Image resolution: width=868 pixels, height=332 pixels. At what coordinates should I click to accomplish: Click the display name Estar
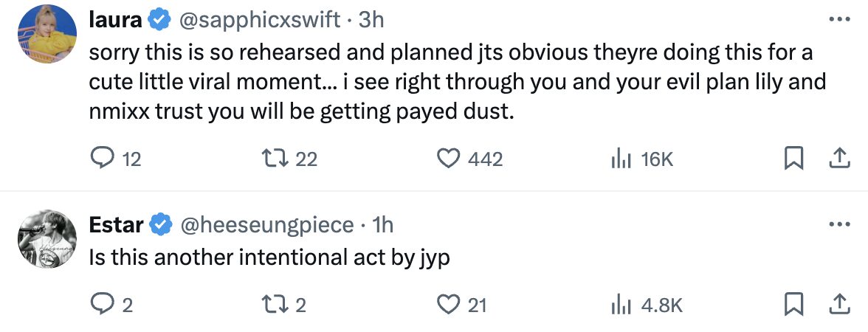click(116, 225)
